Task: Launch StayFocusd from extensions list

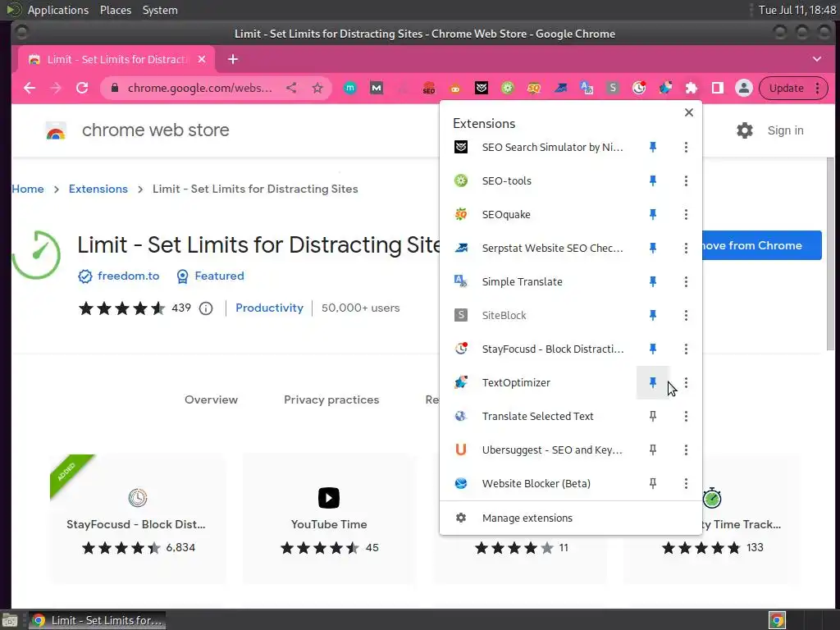Action: pos(538,349)
